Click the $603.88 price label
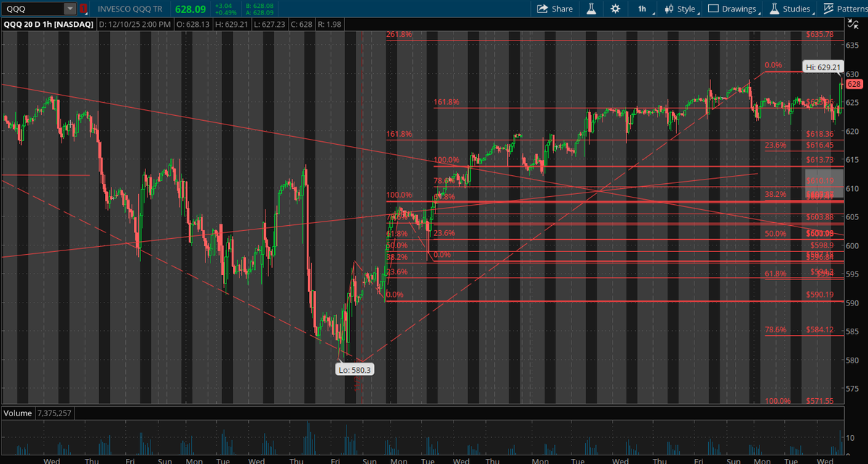 pyautogui.click(x=820, y=217)
